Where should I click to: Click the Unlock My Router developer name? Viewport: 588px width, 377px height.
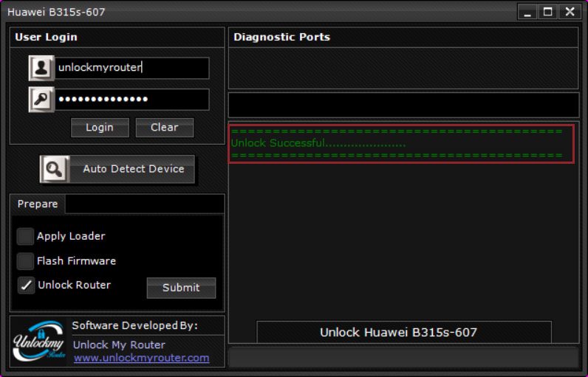119,345
